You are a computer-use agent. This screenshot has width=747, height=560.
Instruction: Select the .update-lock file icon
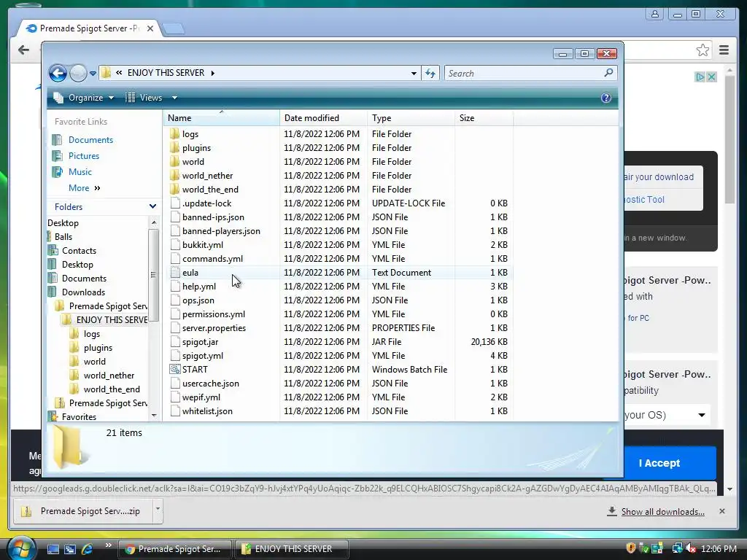175,203
